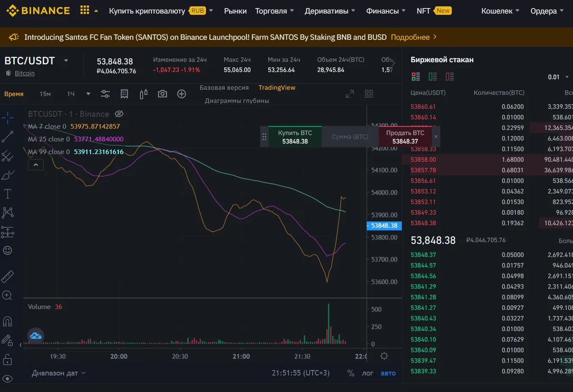
Task: Select the forecast and measurement tool
Action: pyautogui.click(x=8, y=232)
